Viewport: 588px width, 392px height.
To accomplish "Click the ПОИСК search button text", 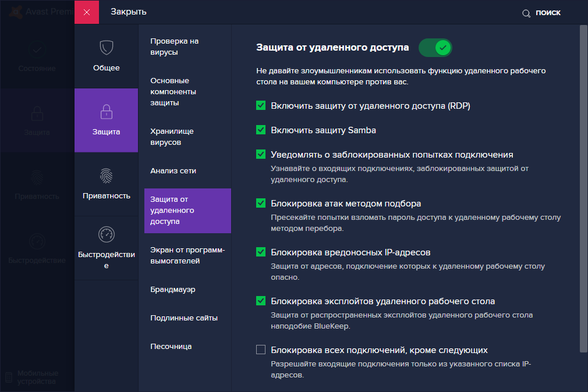I will click(x=548, y=13).
